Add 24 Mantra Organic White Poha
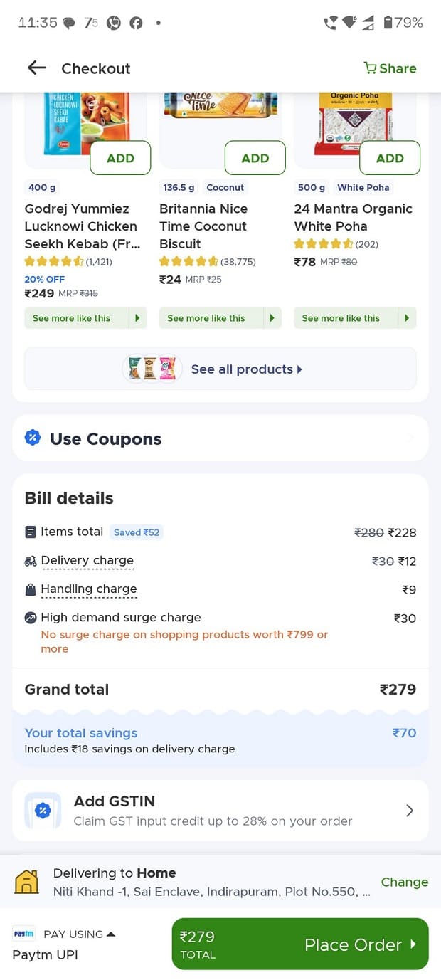This screenshot has width=441, height=980. tap(390, 158)
